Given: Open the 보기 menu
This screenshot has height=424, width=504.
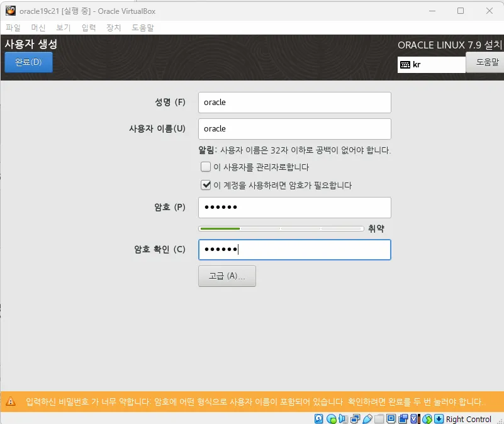Looking at the screenshot, I should click(x=64, y=28).
